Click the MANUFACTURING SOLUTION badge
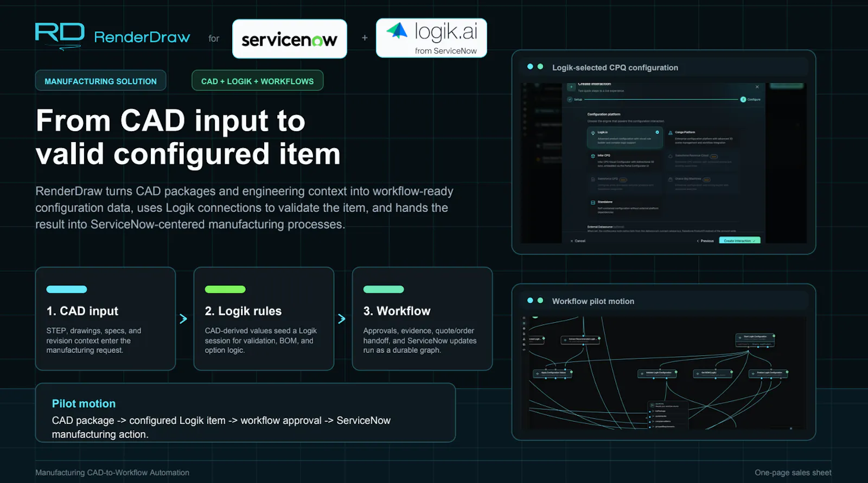 [x=101, y=81]
